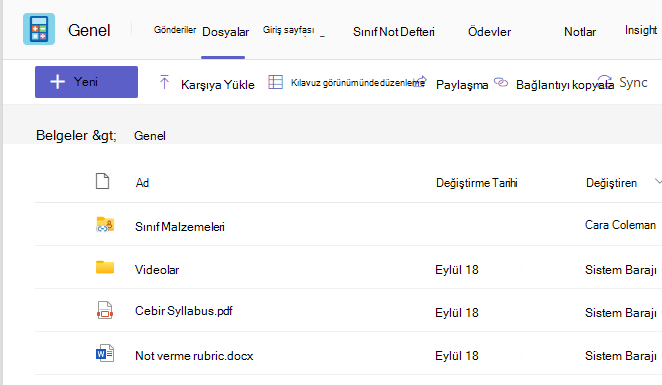
Task: Click the Belgeler breadcrumb link
Action: [62, 136]
